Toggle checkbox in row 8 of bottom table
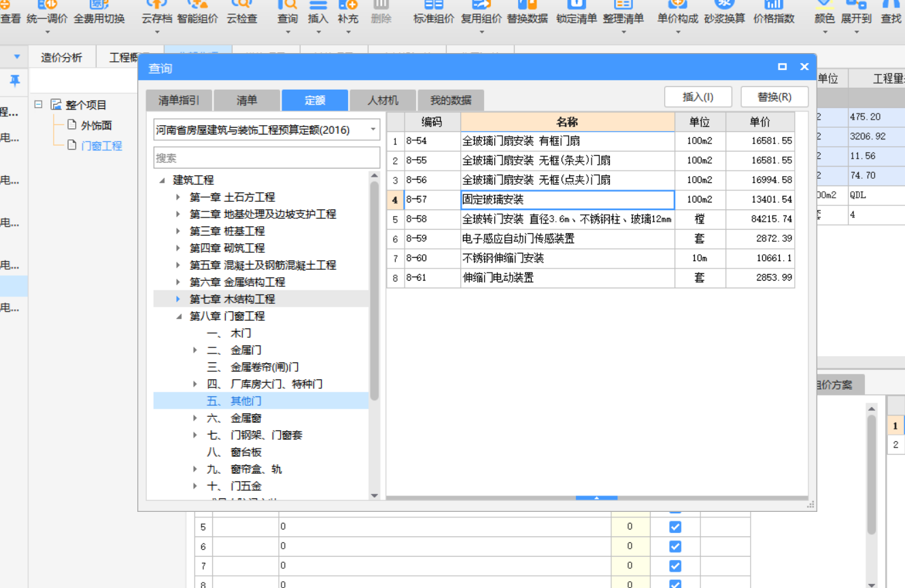905x588 pixels. pyautogui.click(x=675, y=584)
